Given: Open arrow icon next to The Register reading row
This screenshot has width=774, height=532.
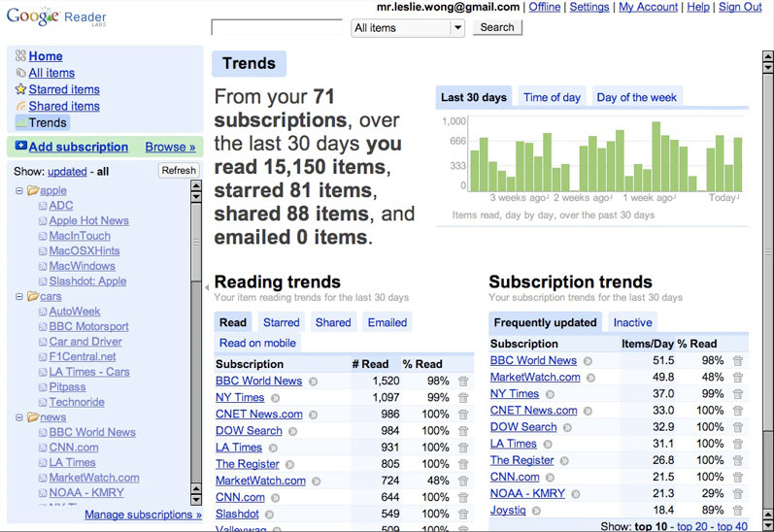Looking at the screenshot, I should [289, 464].
